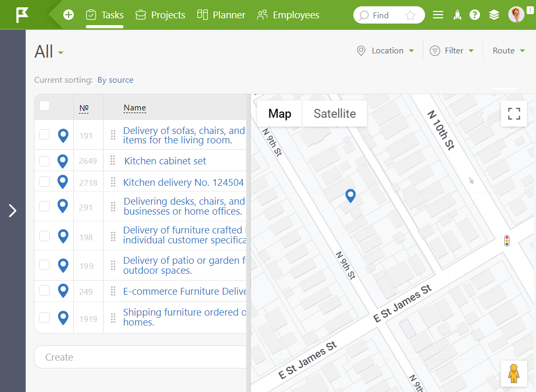Click drag handle of task 291
536x392 pixels.
113,206
